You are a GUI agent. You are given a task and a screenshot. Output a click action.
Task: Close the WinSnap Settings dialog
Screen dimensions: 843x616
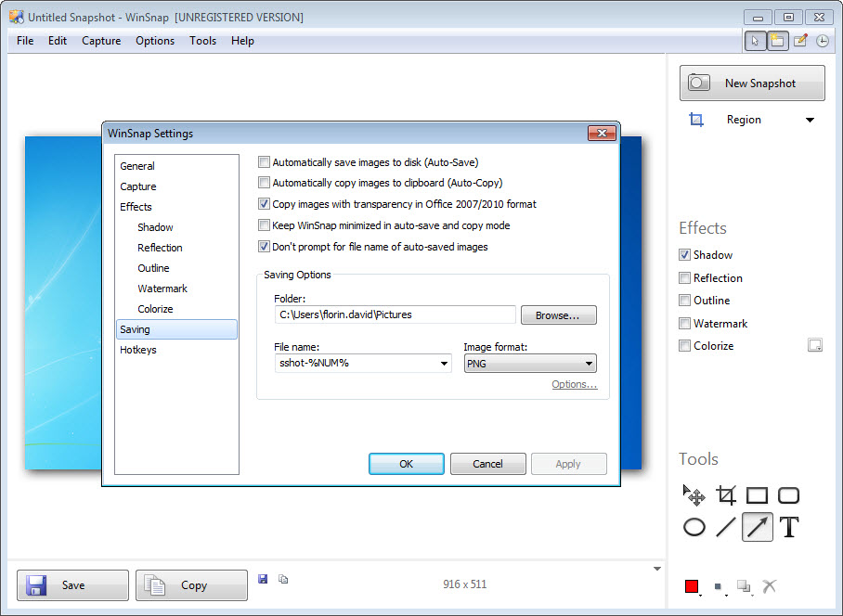(602, 134)
